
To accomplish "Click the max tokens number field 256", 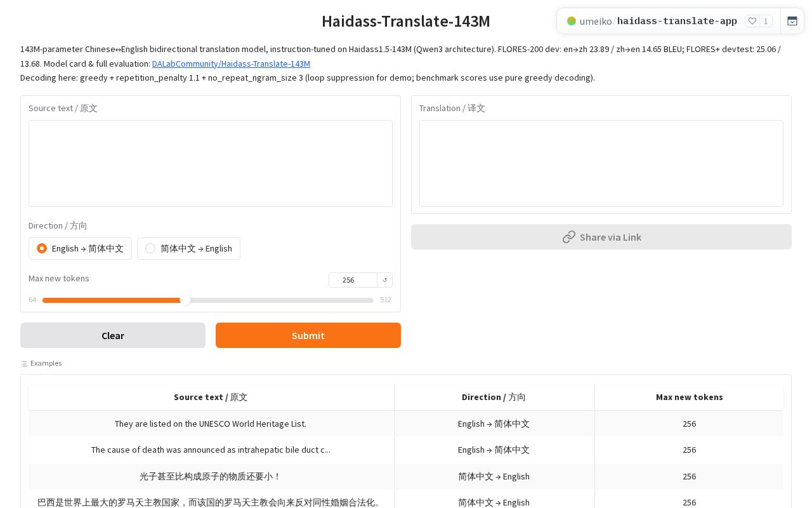I will click(353, 280).
